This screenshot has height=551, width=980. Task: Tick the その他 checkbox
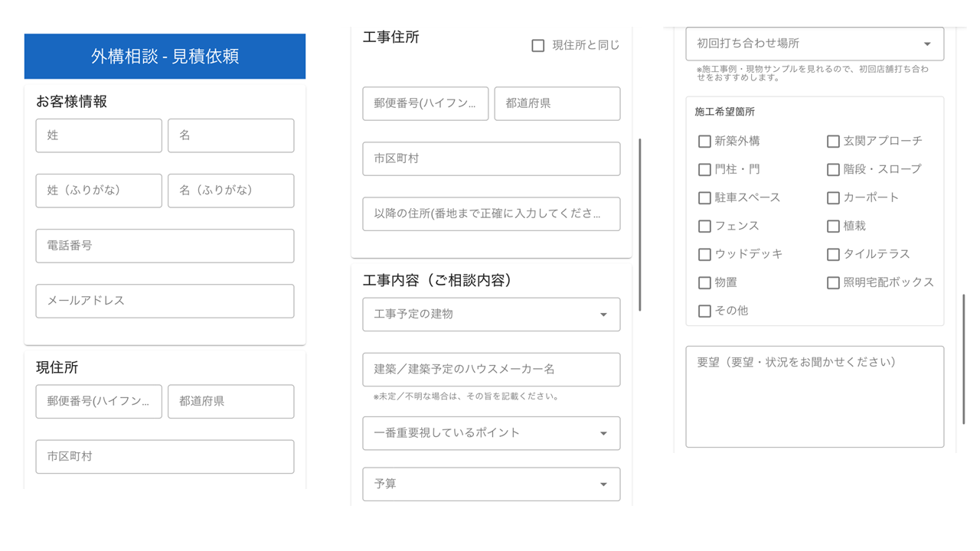coord(704,311)
